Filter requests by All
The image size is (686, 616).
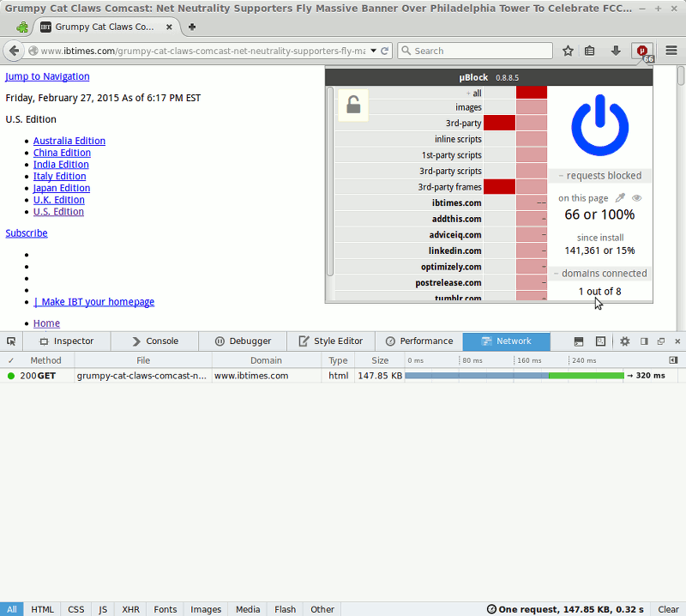tap(12, 609)
